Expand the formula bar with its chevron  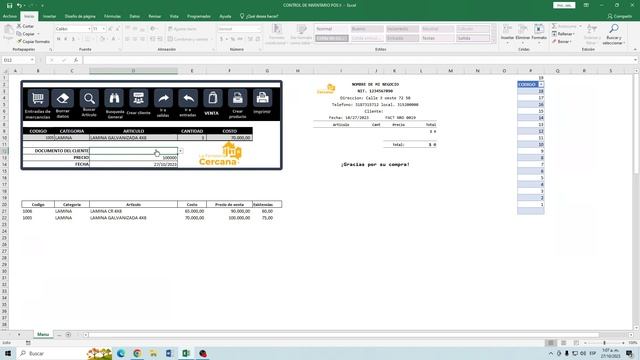[x=636, y=60]
